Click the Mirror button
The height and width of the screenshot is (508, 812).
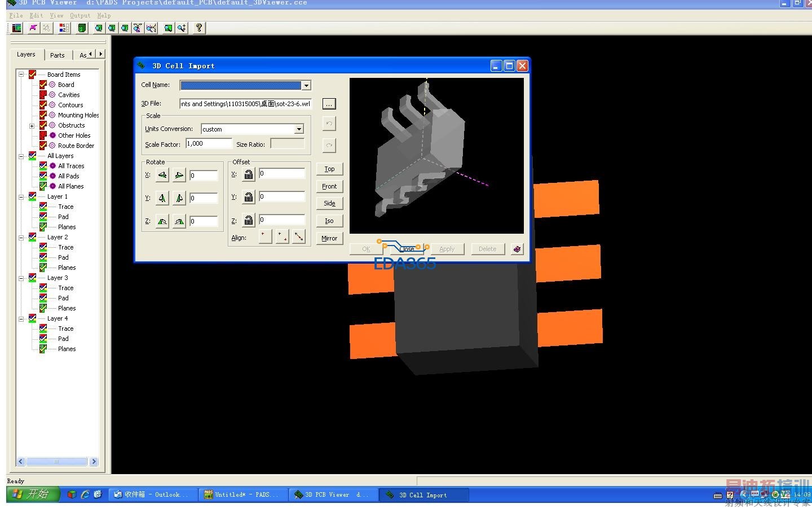click(329, 238)
